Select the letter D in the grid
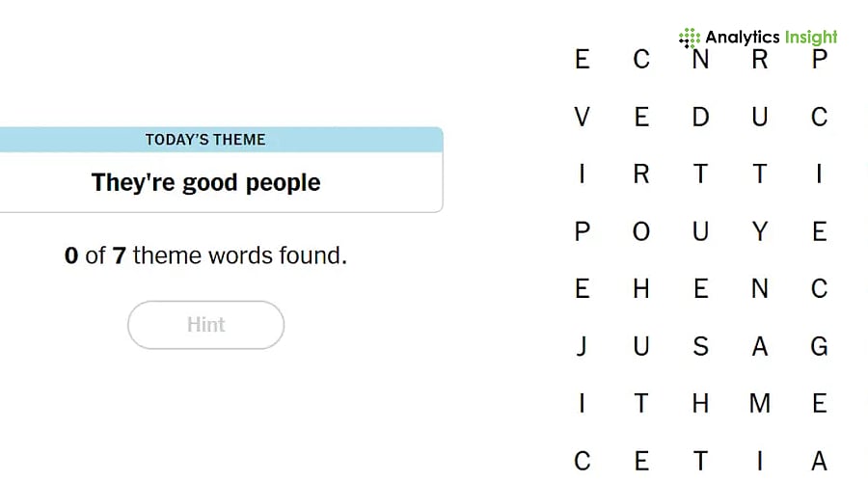868x482 pixels. click(701, 118)
